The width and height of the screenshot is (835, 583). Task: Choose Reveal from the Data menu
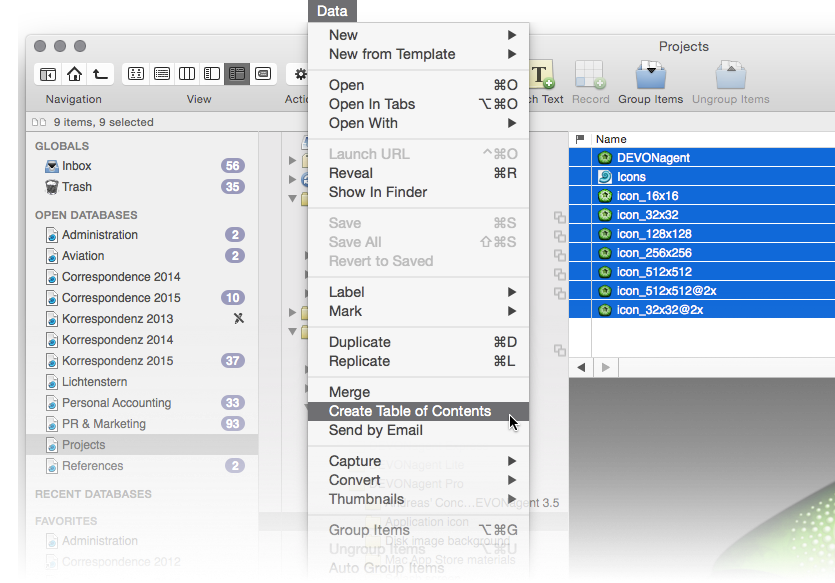[x=419, y=174]
